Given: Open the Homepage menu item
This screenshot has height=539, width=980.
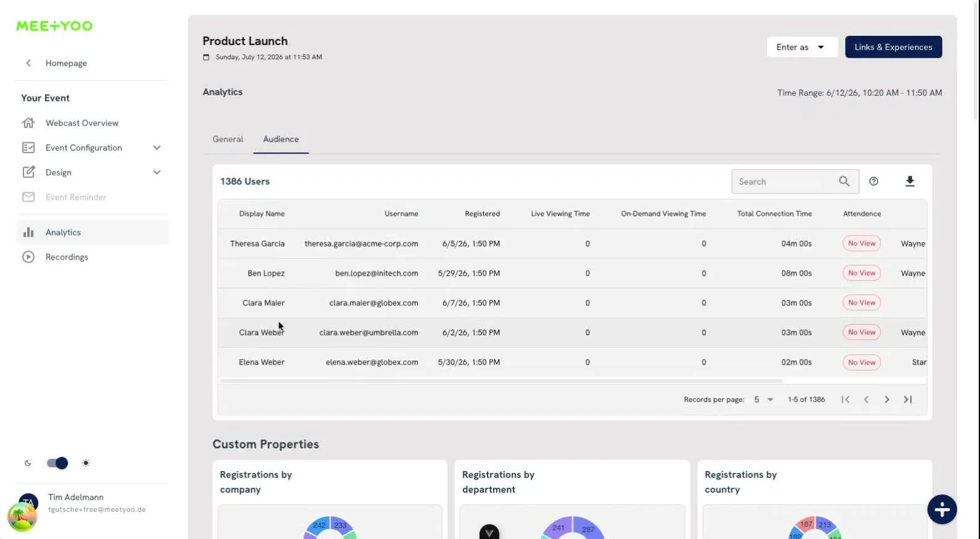Looking at the screenshot, I should pos(66,63).
